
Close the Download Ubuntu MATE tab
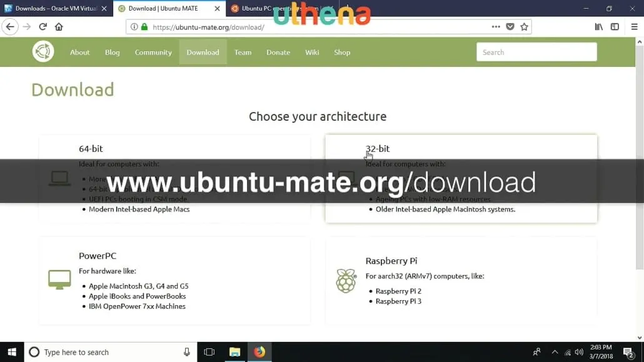[217, 8]
